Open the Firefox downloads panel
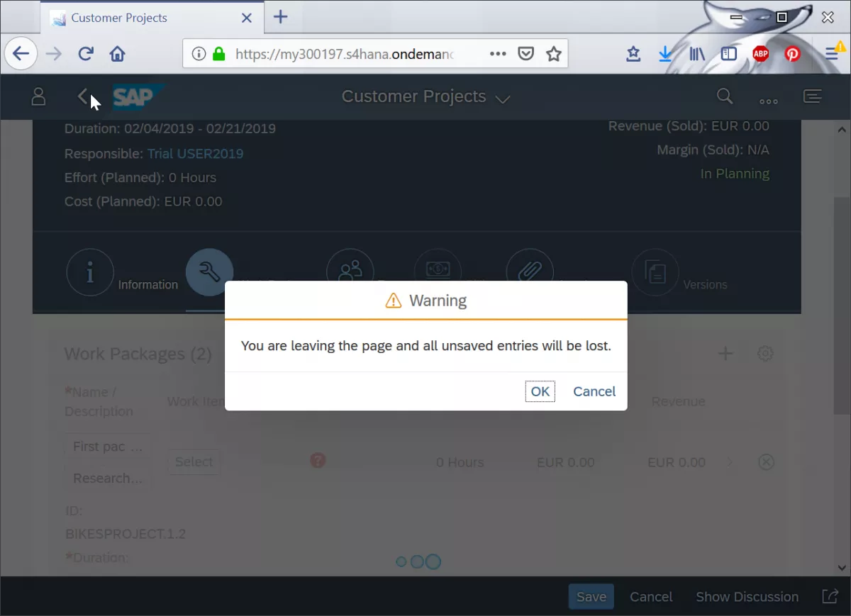 coord(665,54)
